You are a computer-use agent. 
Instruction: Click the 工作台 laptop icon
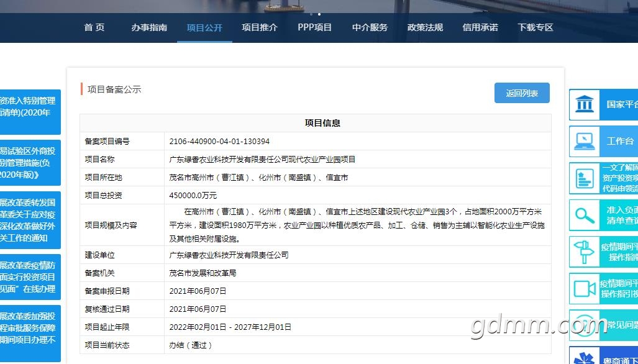point(585,141)
